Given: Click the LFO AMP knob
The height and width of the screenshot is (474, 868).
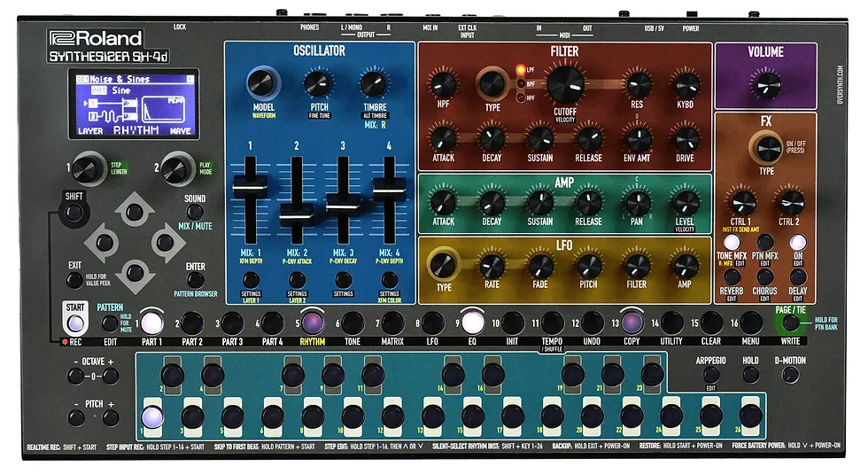Looking at the screenshot, I should (686, 267).
